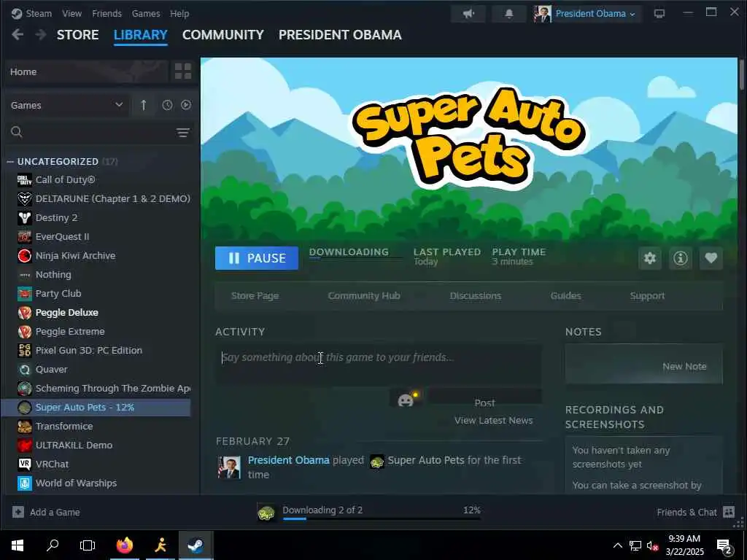Click the VRChat game icon
Screen dimensions: 747x560
(25, 464)
